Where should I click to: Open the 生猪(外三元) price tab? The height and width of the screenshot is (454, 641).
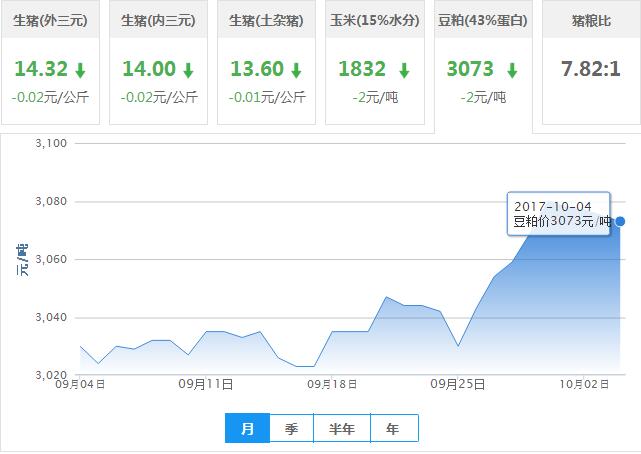(50, 62)
